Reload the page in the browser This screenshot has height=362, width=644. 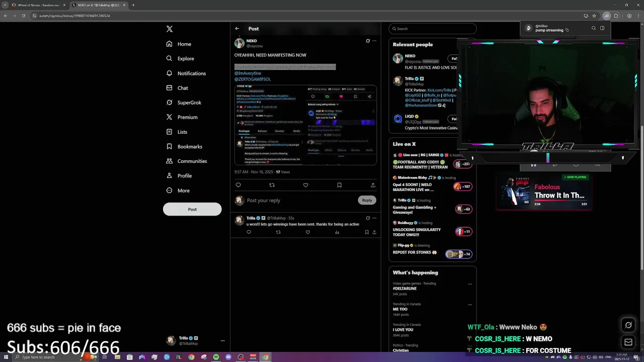point(23,16)
